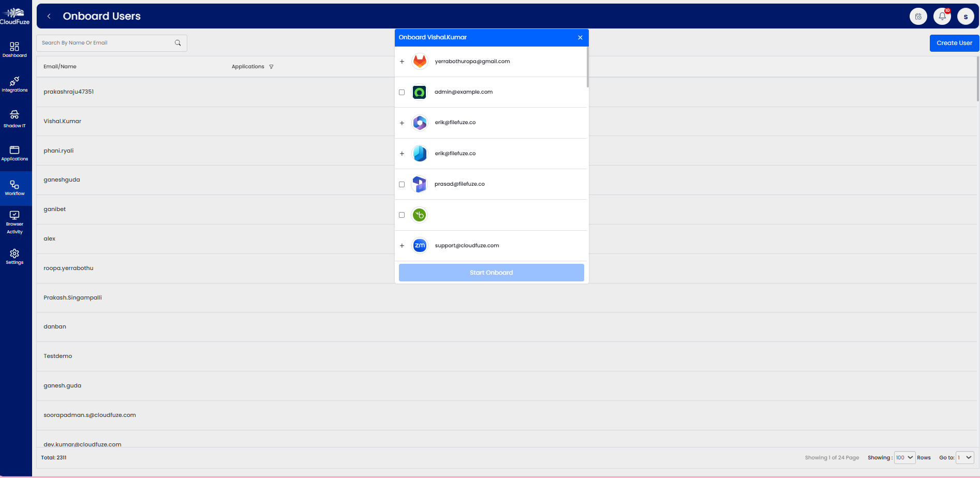Click the Zoom app icon

(420, 246)
